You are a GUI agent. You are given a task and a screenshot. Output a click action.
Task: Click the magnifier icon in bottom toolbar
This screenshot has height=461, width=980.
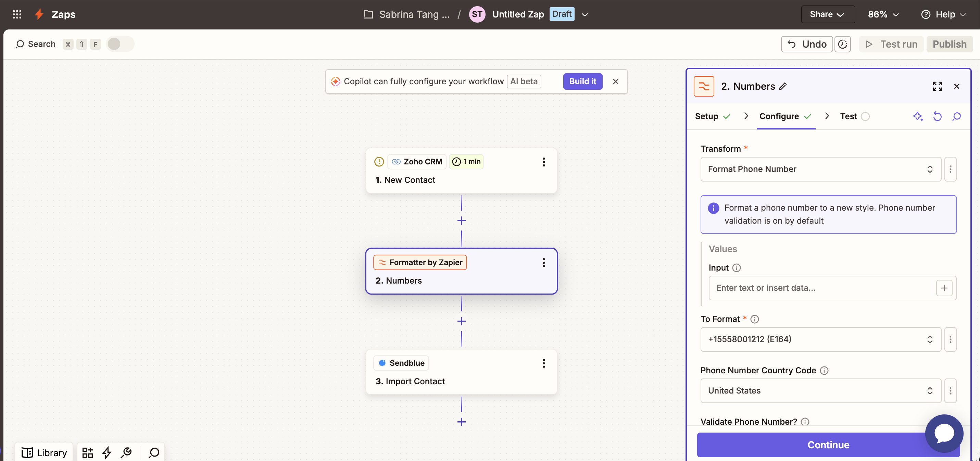tap(154, 452)
